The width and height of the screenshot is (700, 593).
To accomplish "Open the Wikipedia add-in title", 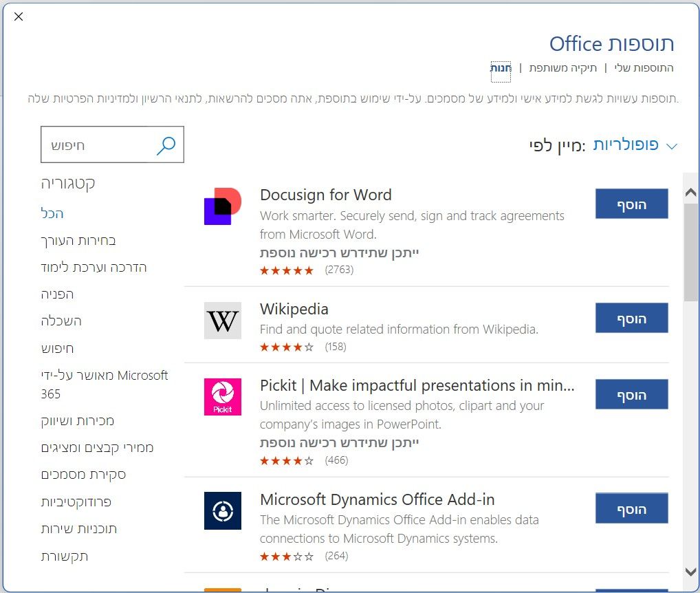I will 294,309.
